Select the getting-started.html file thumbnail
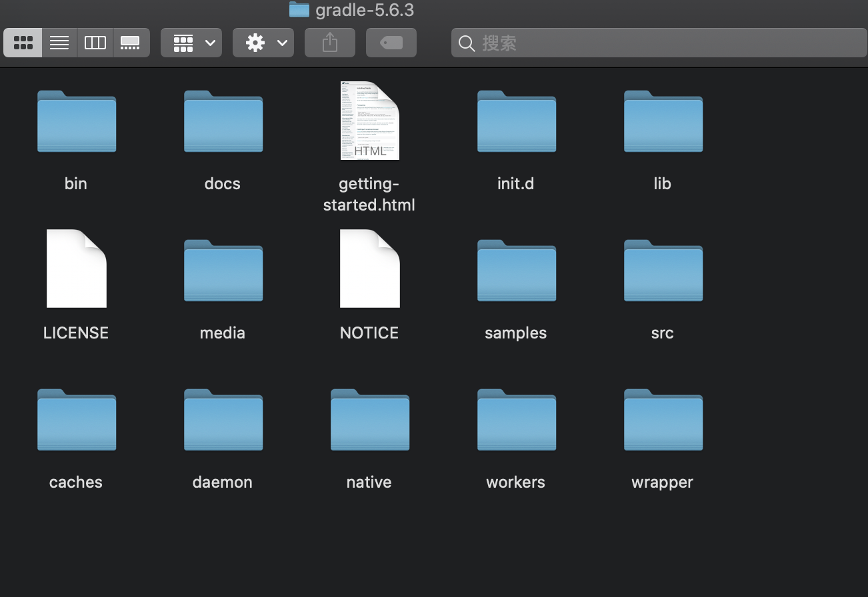The width and height of the screenshot is (868, 597). pos(370,121)
